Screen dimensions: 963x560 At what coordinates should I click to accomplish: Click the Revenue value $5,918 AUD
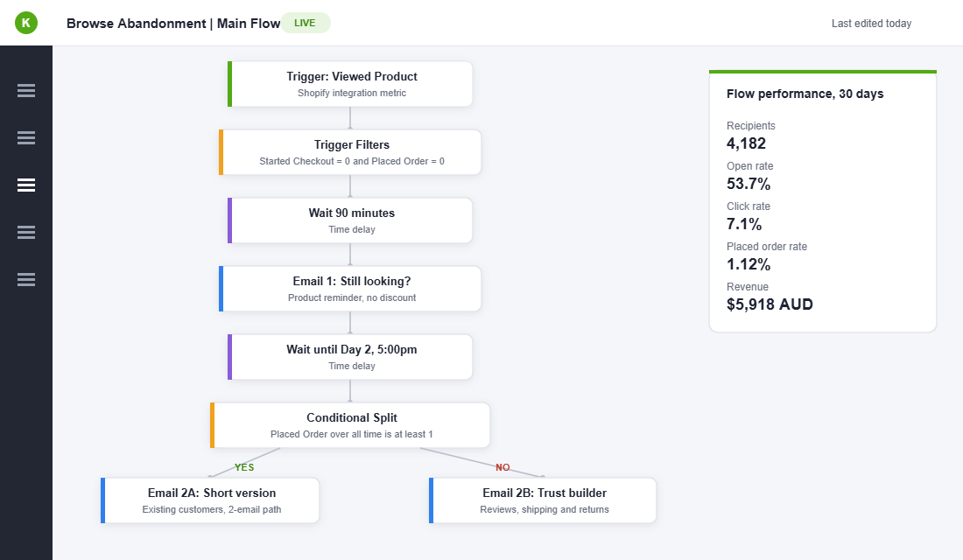[x=770, y=304]
